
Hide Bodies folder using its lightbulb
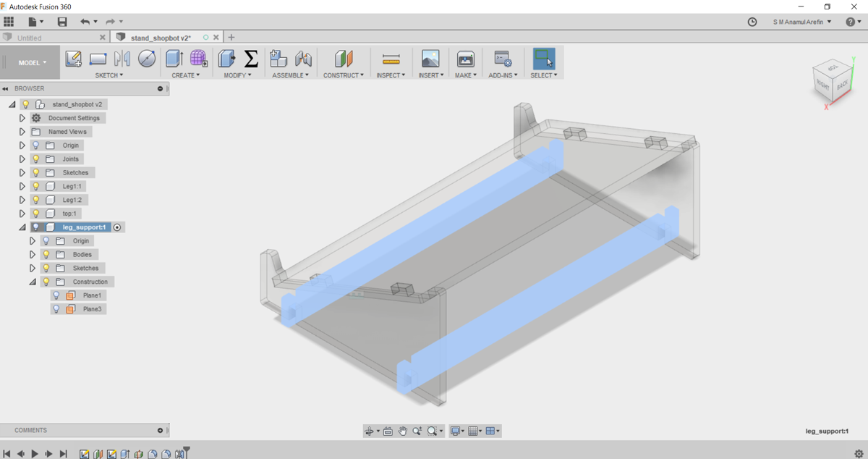click(46, 255)
